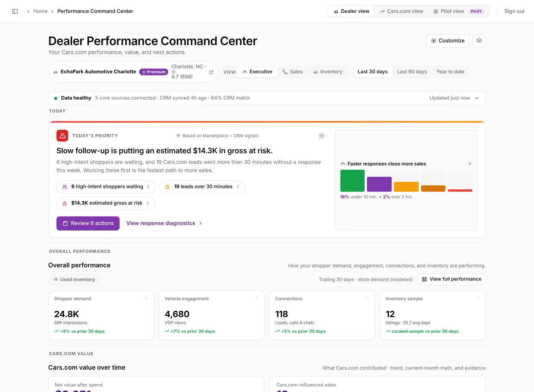
Task: Click the clock icon in leads over 30 minutes
Action: (167, 187)
